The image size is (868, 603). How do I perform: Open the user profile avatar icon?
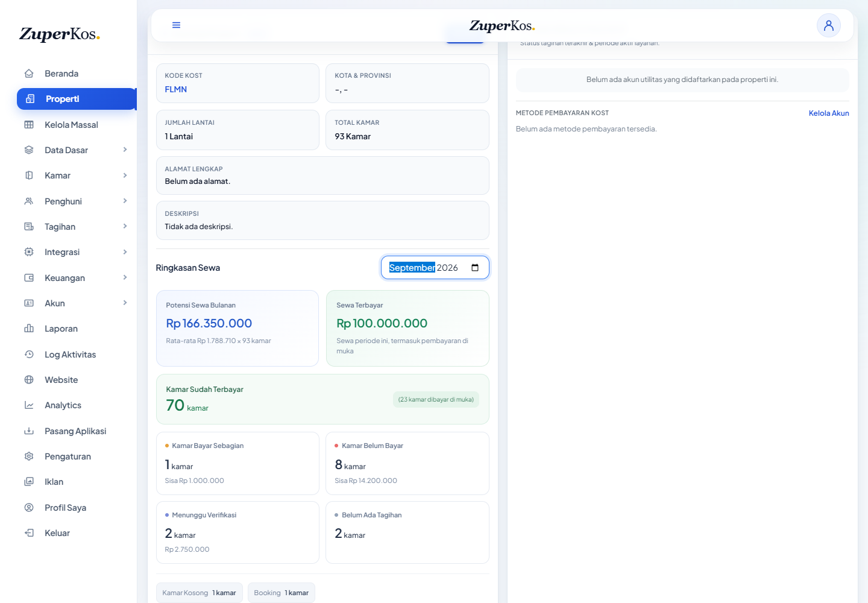[829, 25]
